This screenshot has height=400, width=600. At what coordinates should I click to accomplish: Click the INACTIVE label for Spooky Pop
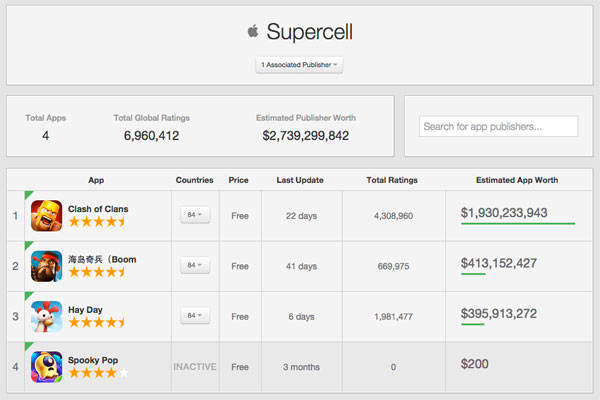(195, 367)
